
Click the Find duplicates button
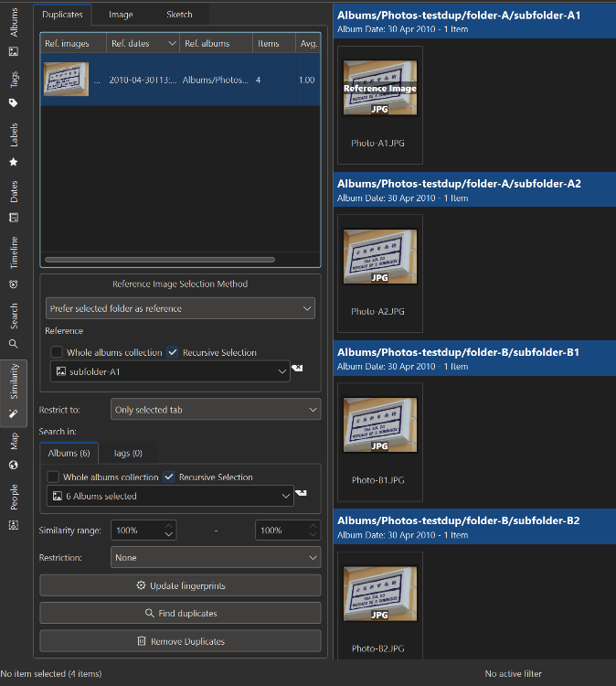(180, 613)
